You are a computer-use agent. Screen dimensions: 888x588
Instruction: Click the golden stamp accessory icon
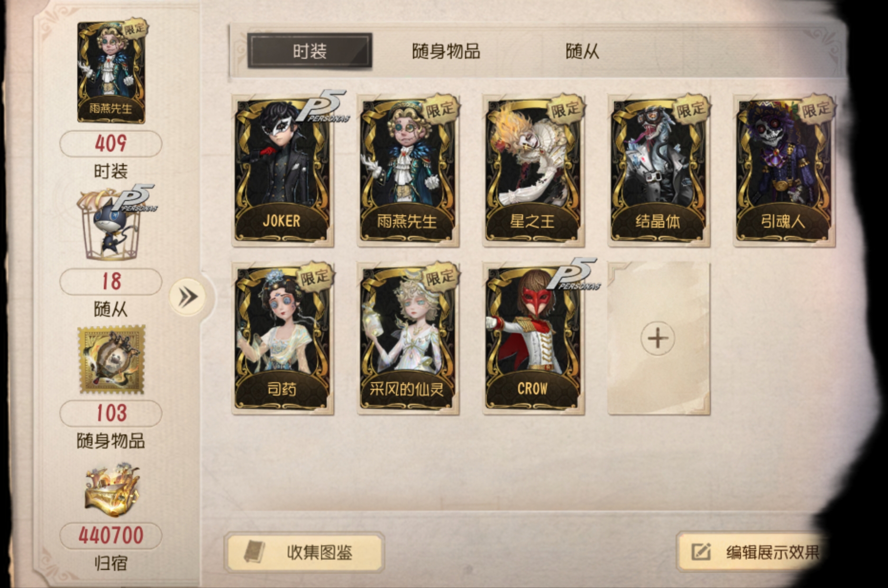(x=112, y=359)
